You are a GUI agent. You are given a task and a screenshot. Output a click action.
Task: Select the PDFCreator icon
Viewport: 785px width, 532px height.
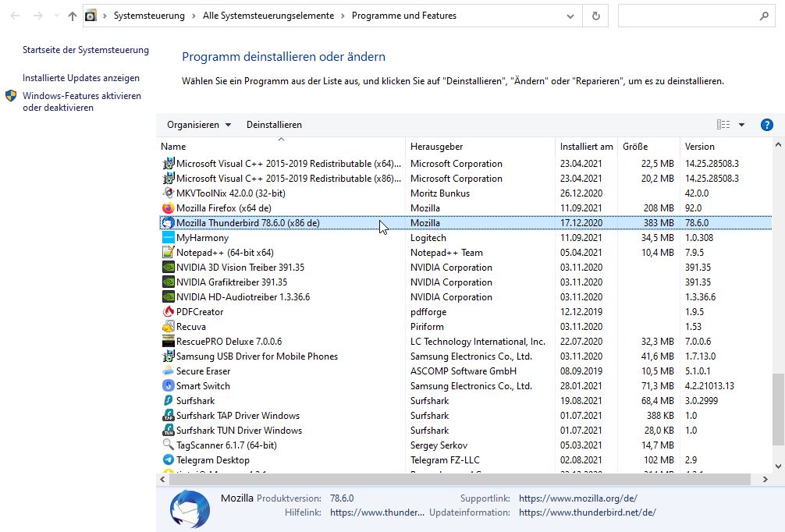[x=169, y=312]
